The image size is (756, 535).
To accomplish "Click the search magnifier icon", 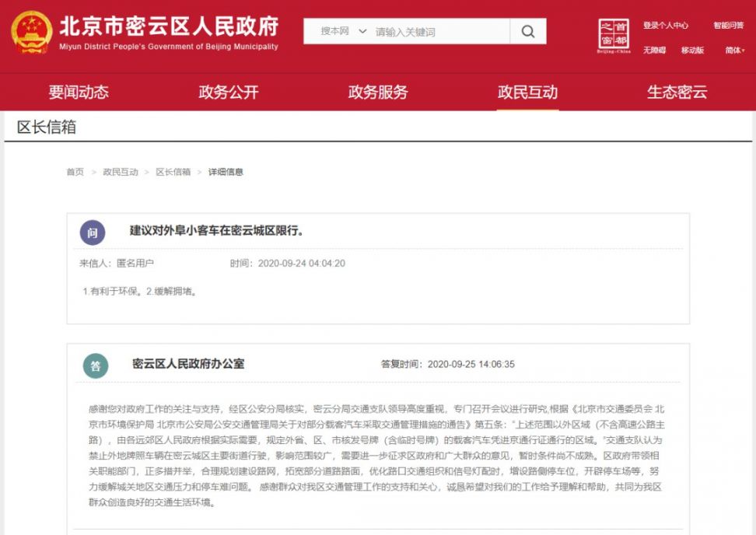I will [x=528, y=32].
